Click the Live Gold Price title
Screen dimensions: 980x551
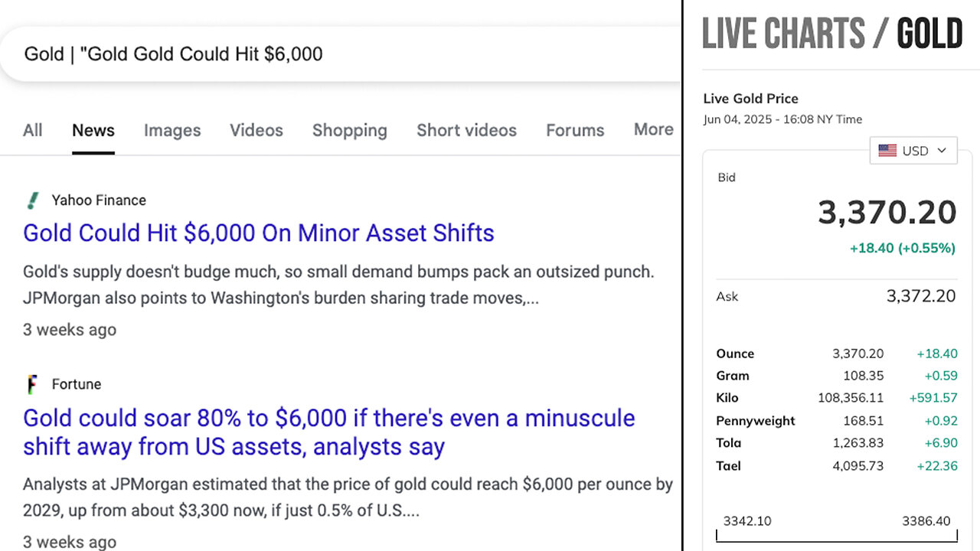[x=751, y=99]
